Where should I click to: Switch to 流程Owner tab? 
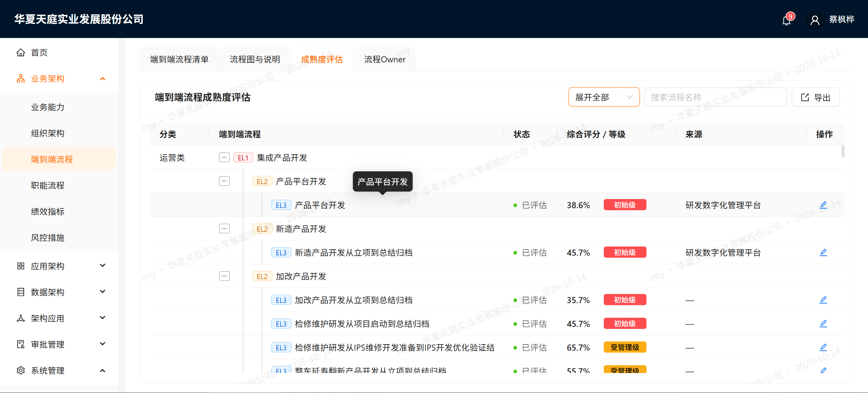[x=385, y=59]
